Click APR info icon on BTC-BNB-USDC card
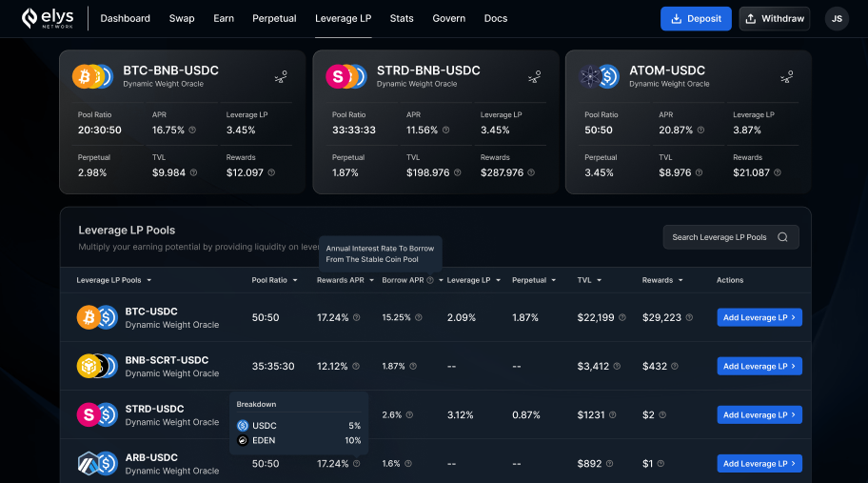The height and width of the screenshot is (483, 868). click(x=192, y=130)
